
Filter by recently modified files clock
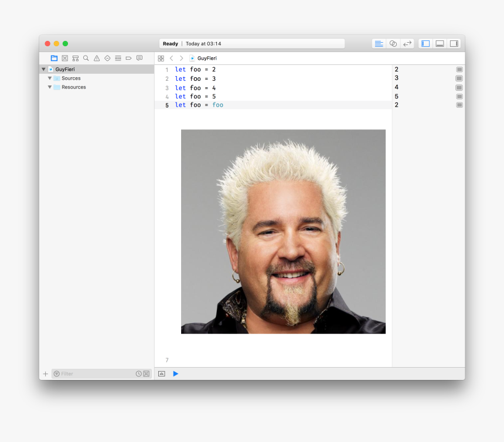click(x=138, y=374)
